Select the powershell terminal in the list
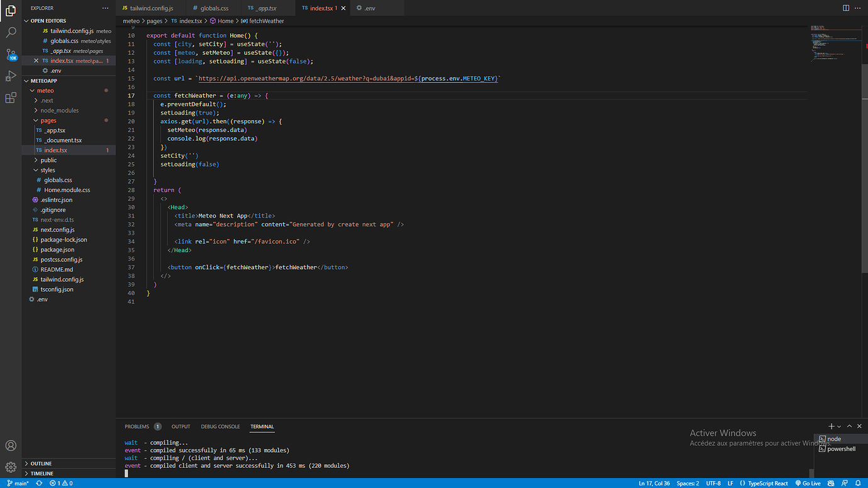Viewport: 868px width, 488px height. point(841,449)
